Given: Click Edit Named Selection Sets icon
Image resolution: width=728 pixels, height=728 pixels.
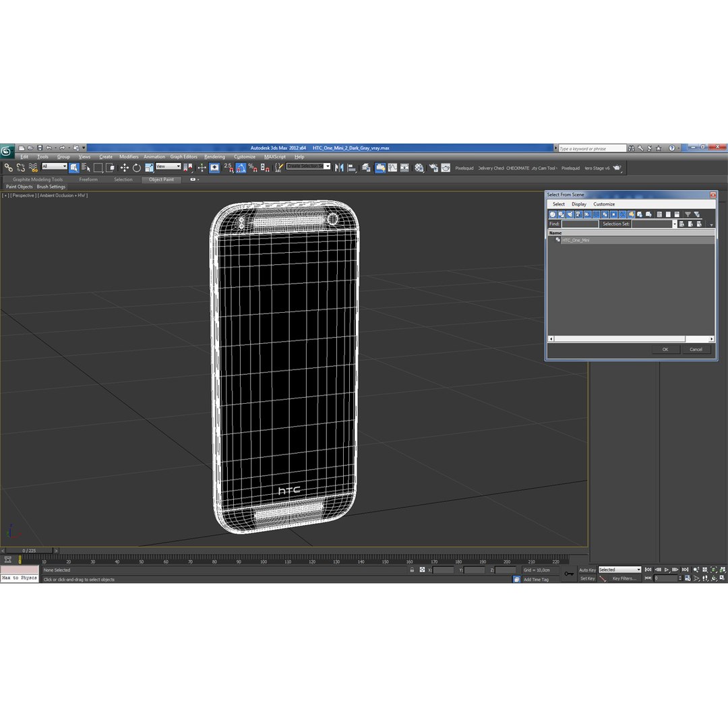Looking at the screenshot, I should pyautogui.click(x=279, y=168).
